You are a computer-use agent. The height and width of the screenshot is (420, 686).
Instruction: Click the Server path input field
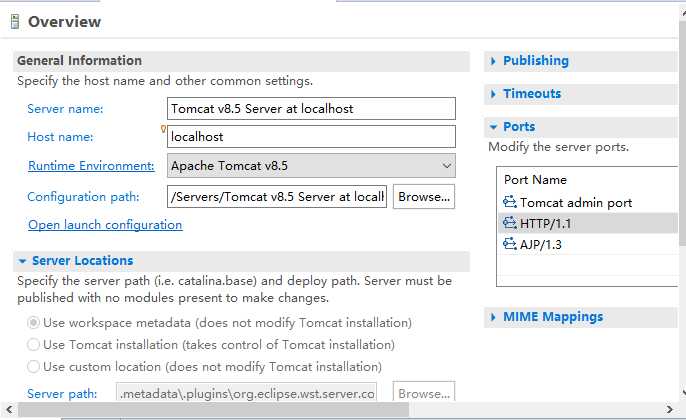coord(246,392)
